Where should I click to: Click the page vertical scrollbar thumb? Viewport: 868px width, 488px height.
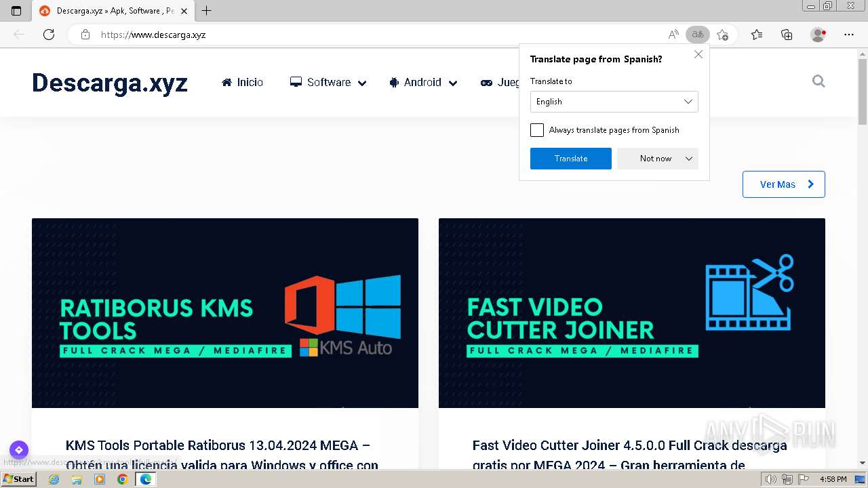click(862, 91)
